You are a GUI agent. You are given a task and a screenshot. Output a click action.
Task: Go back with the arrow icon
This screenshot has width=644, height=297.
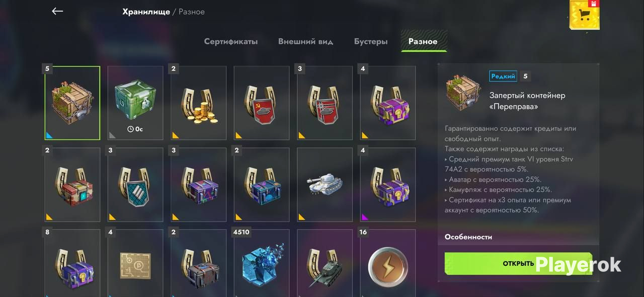[57, 11]
